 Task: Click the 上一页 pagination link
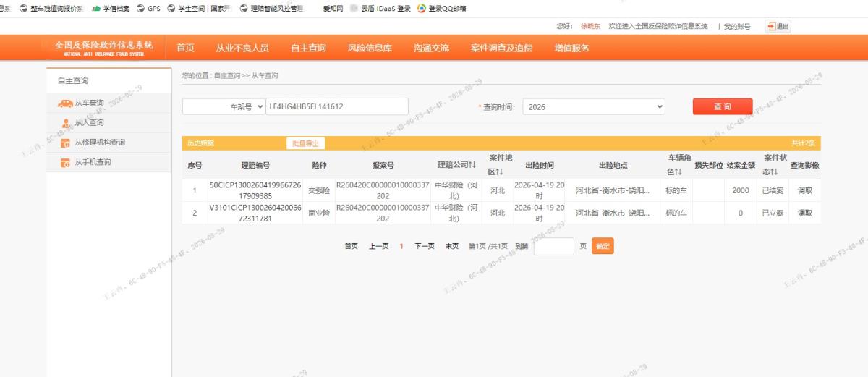coord(378,246)
